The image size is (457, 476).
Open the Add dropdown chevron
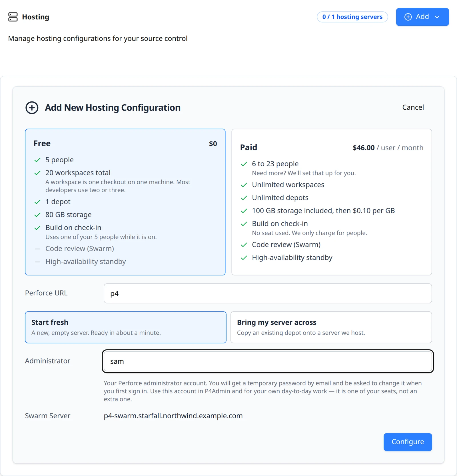437,17
